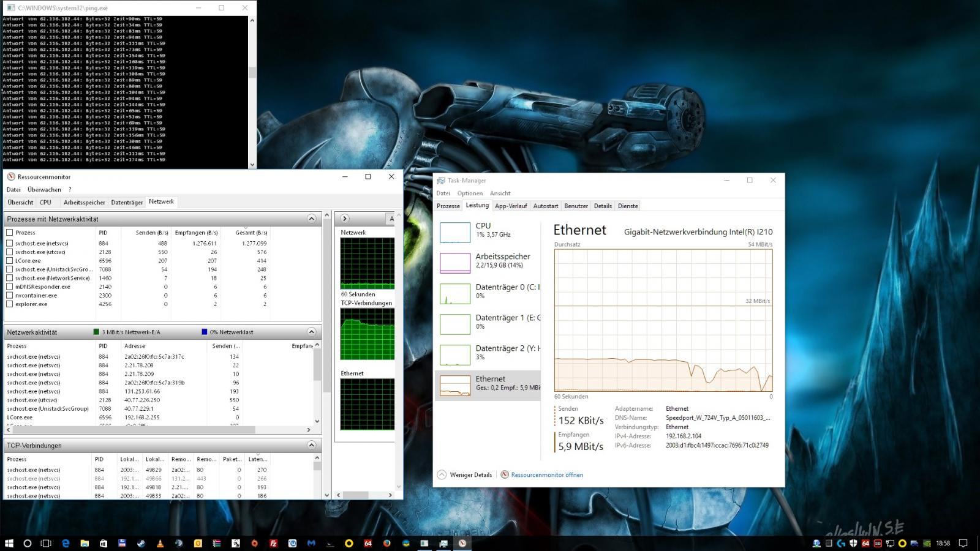
Task: Tick checkbox for mDNSResponder.exe
Action: pos(10,287)
